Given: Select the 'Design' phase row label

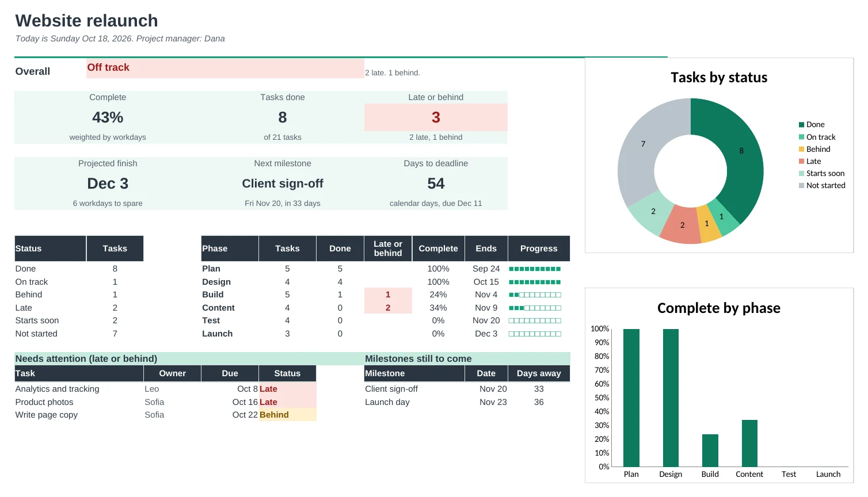Looking at the screenshot, I should click(x=216, y=282).
